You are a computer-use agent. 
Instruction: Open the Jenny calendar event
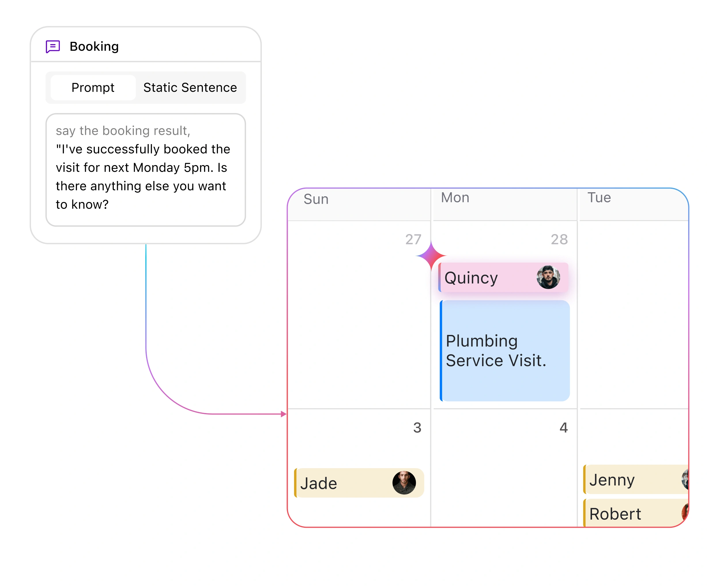[x=629, y=480]
